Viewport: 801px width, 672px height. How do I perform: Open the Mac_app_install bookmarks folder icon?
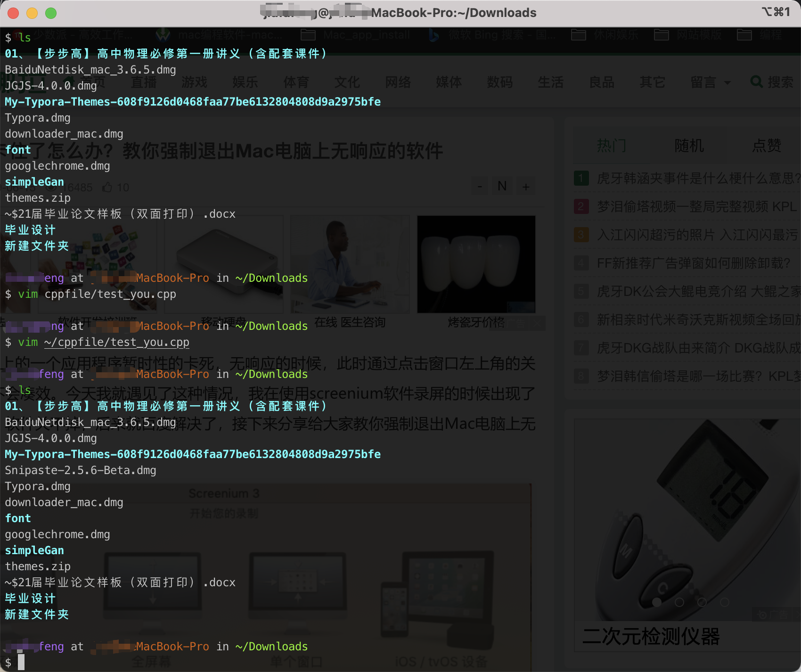(x=309, y=34)
